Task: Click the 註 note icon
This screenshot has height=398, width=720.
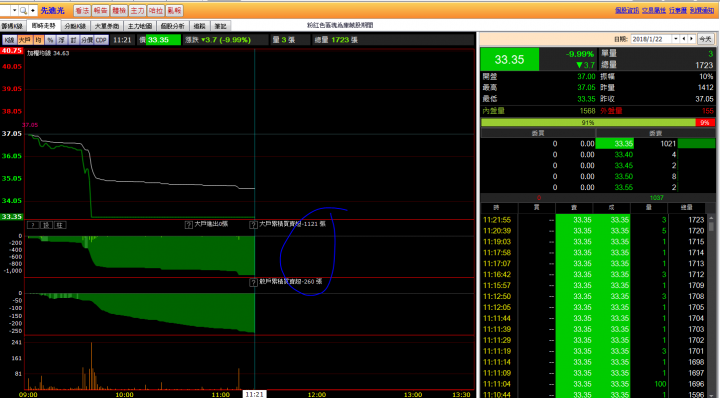Action: tap(61, 225)
